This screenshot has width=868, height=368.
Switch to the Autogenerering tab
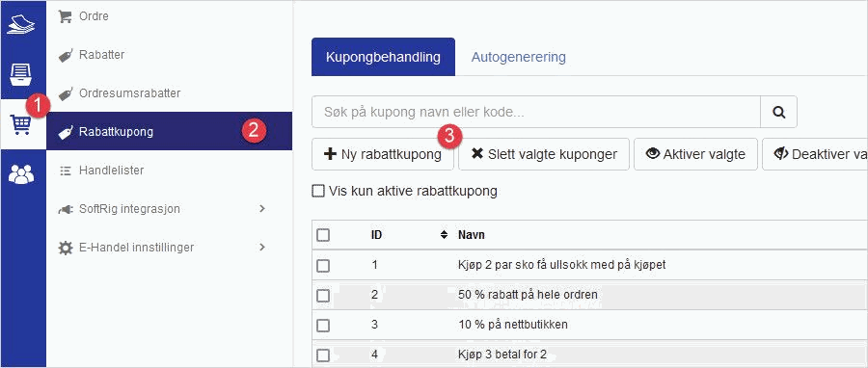click(x=518, y=57)
